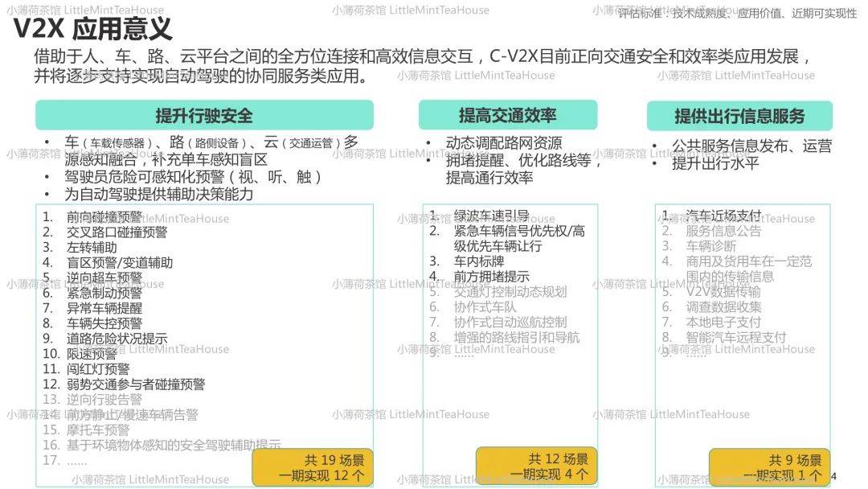This screenshot has height=489, width=868.
Task: Select the 共9场景 一期实现1个 badge
Action: pyautogui.click(x=771, y=466)
